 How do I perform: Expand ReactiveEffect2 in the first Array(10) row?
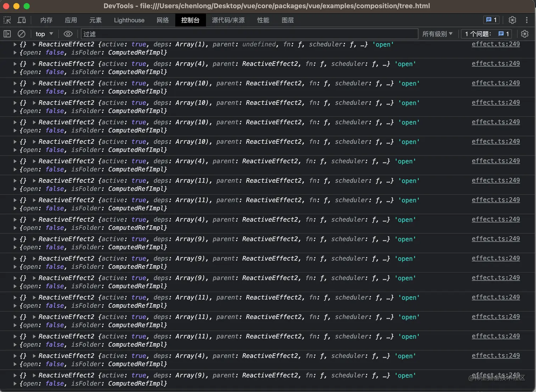coord(34,83)
